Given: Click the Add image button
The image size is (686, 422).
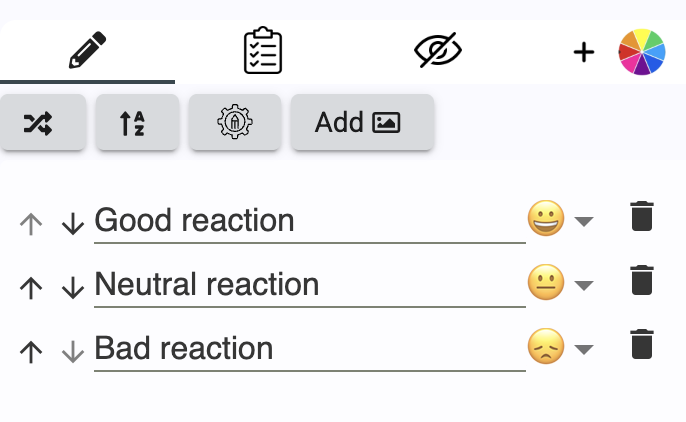Looking at the screenshot, I should coord(362,122).
